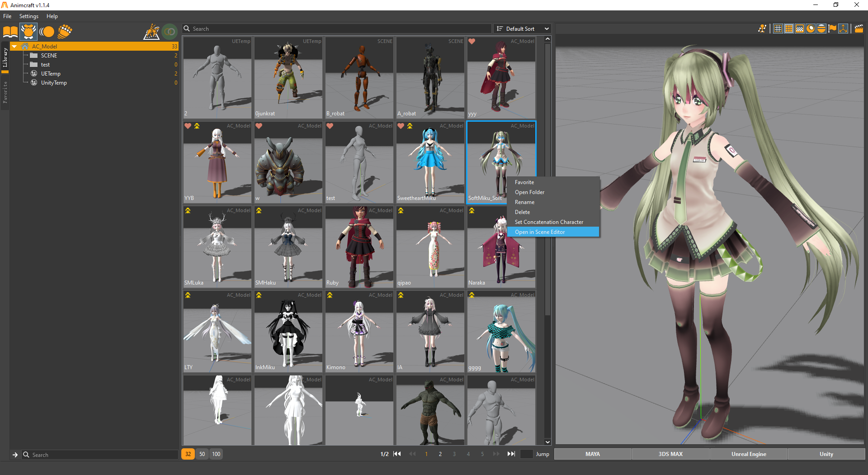The height and width of the screenshot is (475, 868).
Task: Set page size to 32 items
Action: 188,454
